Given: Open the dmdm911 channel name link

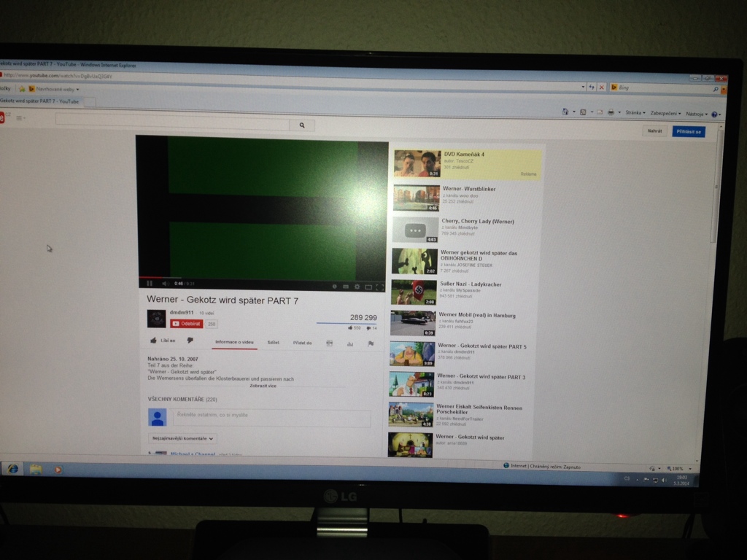Looking at the screenshot, I should point(182,312).
